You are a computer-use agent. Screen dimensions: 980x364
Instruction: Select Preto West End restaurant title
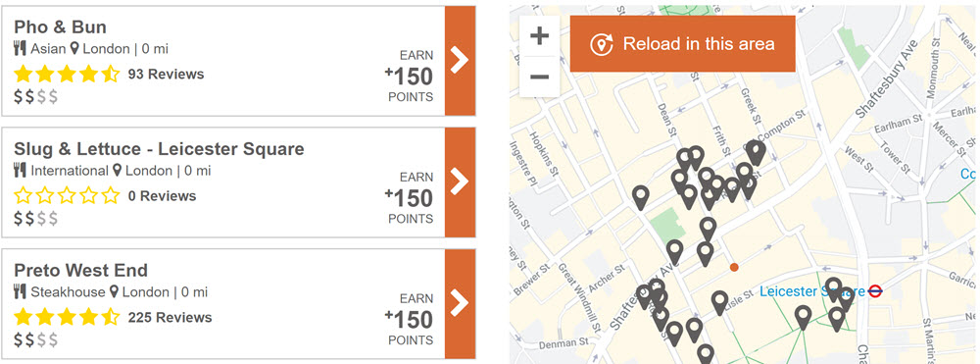[80, 270]
